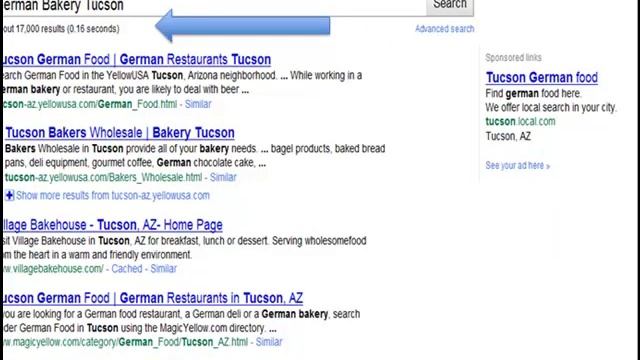The image size is (640, 360).
Task: Open 'German Restaurants Tucson' result title
Action: pyautogui.click(x=137, y=60)
